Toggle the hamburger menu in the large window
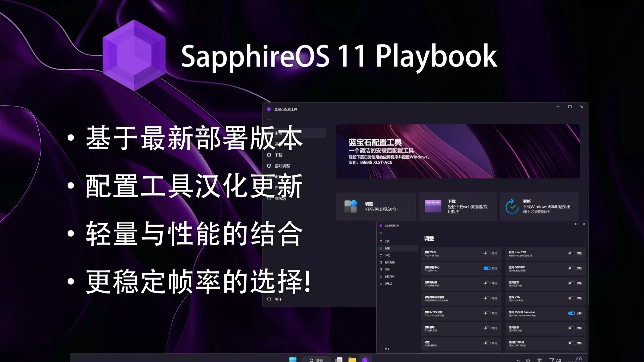 pos(269,121)
